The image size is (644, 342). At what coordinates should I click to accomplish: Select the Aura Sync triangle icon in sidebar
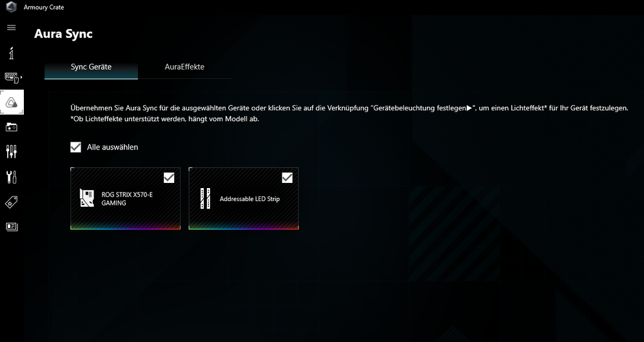pyautogui.click(x=12, y=102)
